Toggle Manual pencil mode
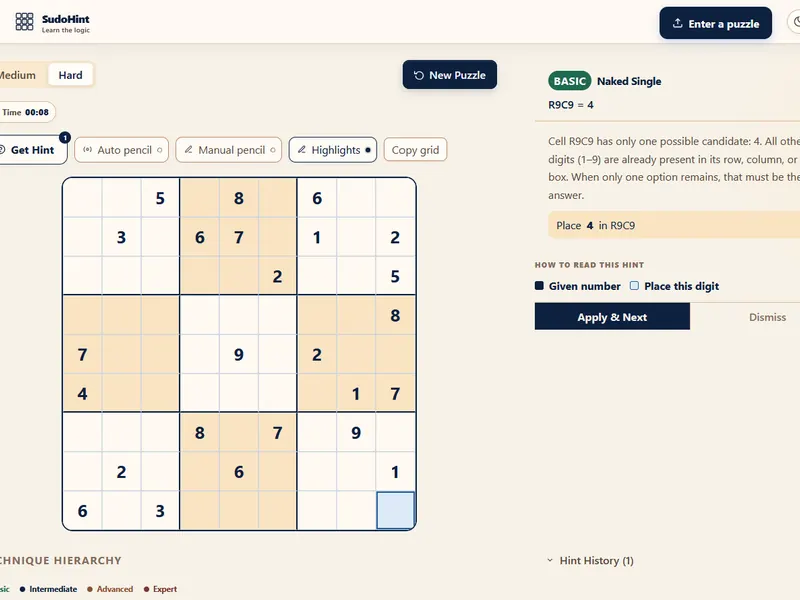 click(x=229, y=150)
